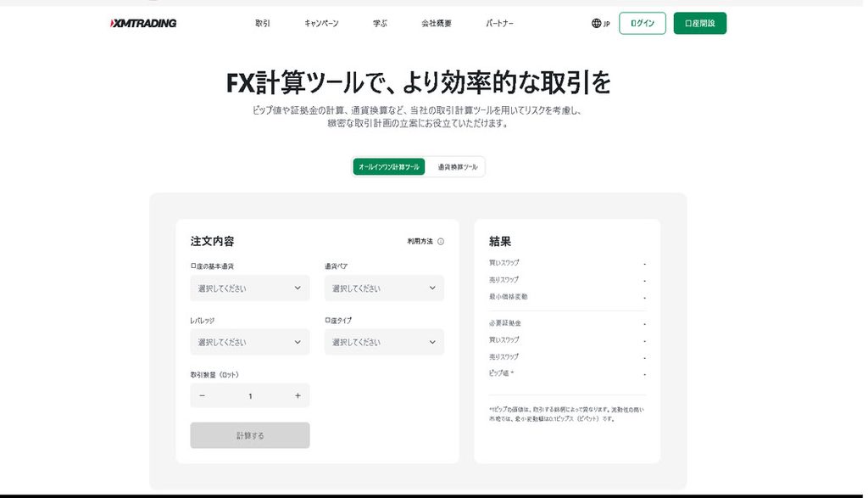Click the 計算する button

(x=250, y=435)
